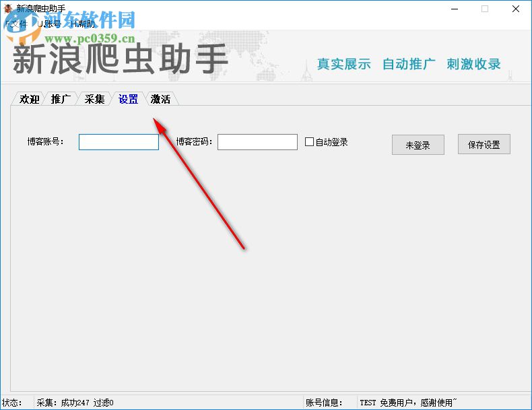Open the 欢迎 tab
The width and height of the screenshot is (532, 410).
29,99
